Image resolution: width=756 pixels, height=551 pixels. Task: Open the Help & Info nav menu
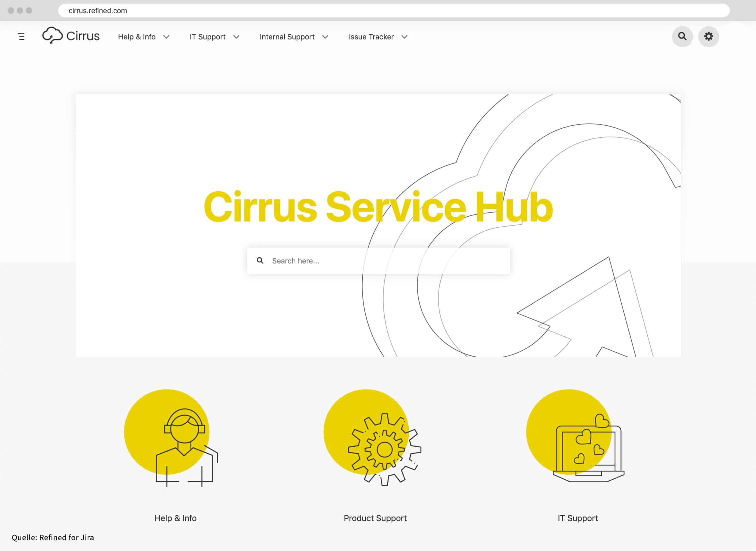point(137,37)
